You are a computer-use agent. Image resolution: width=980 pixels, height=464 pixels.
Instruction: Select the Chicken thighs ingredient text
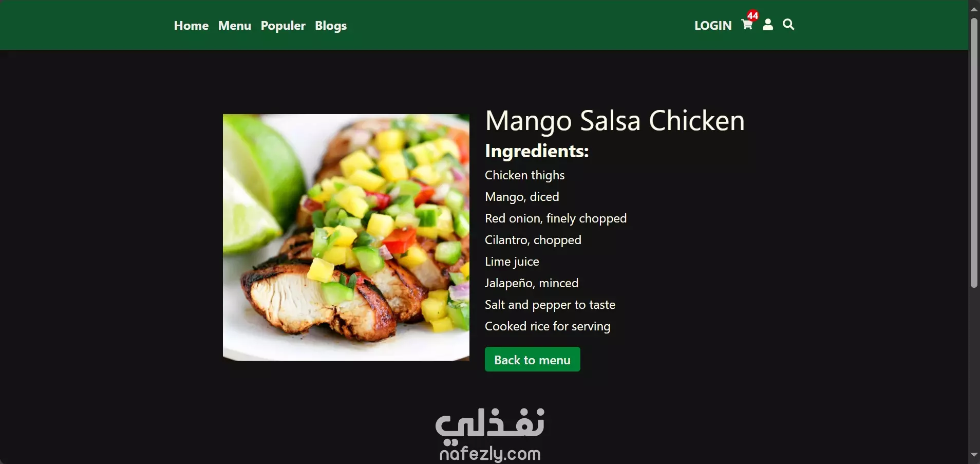click(x=524, y=175)
